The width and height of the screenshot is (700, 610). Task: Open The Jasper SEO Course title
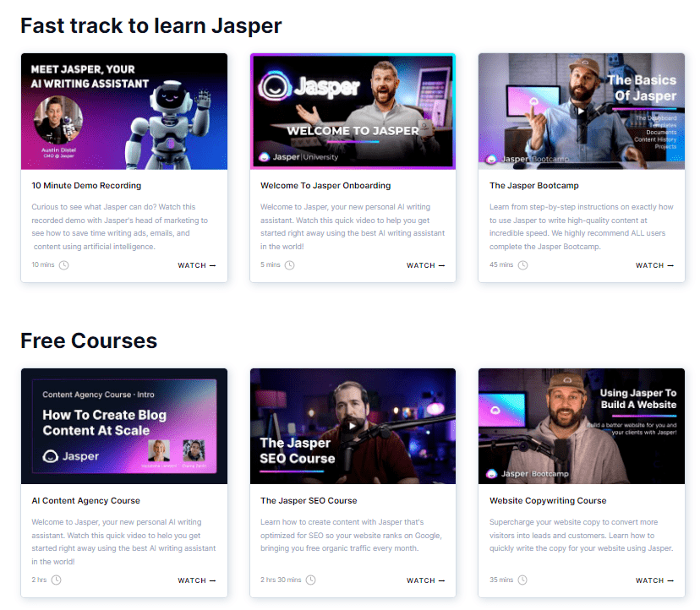[309, 501]
